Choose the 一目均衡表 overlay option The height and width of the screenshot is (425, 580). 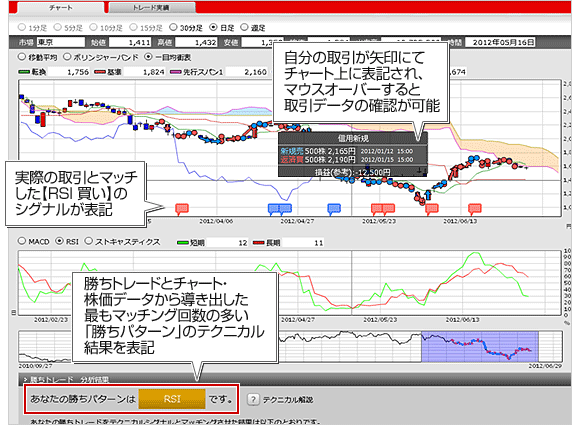pyautogui.click(x=148, y=57)
